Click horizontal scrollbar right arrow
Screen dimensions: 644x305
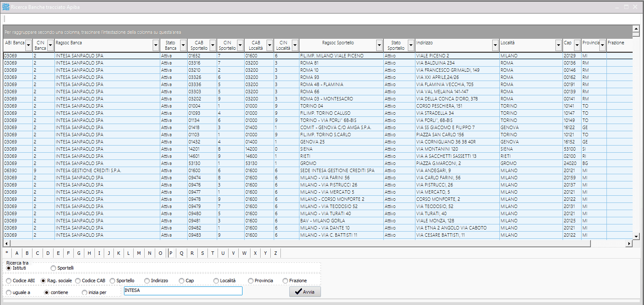point(629,243)
